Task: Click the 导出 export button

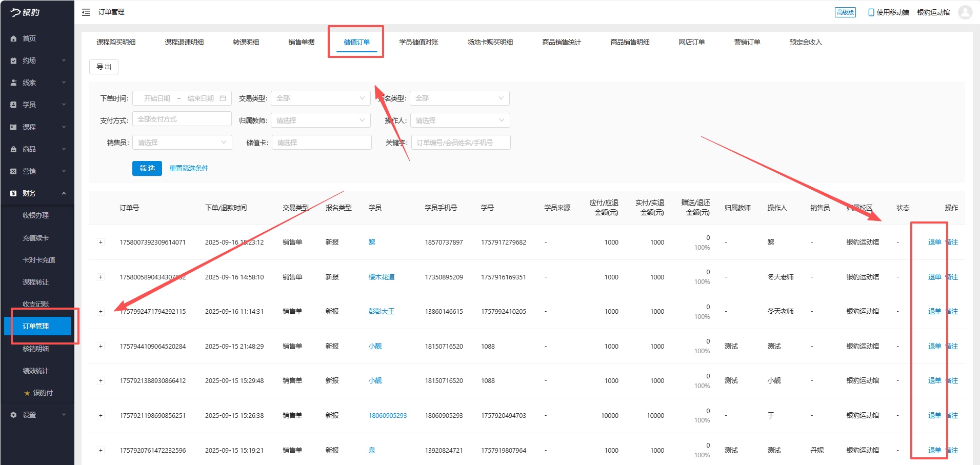Action: click(104, 67)
